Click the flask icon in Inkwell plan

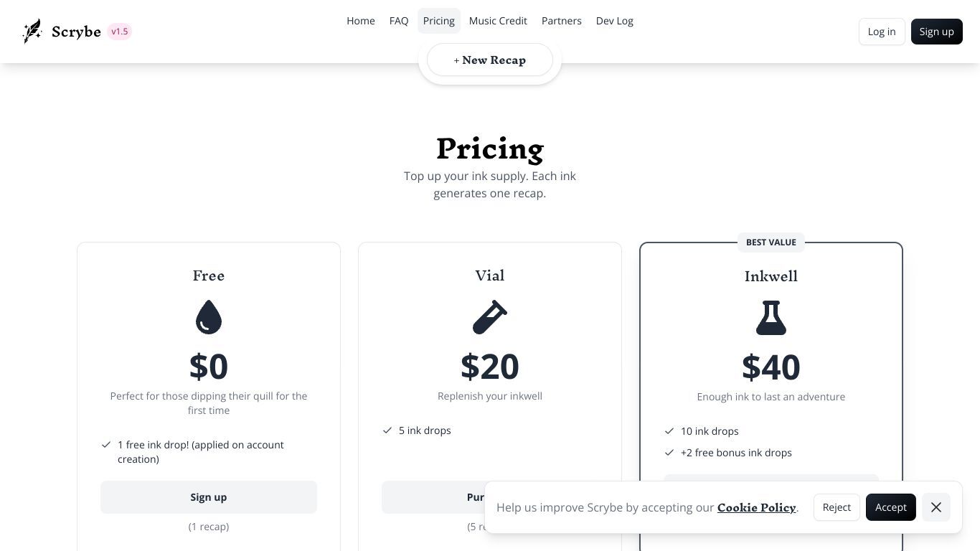pos(771,318)
